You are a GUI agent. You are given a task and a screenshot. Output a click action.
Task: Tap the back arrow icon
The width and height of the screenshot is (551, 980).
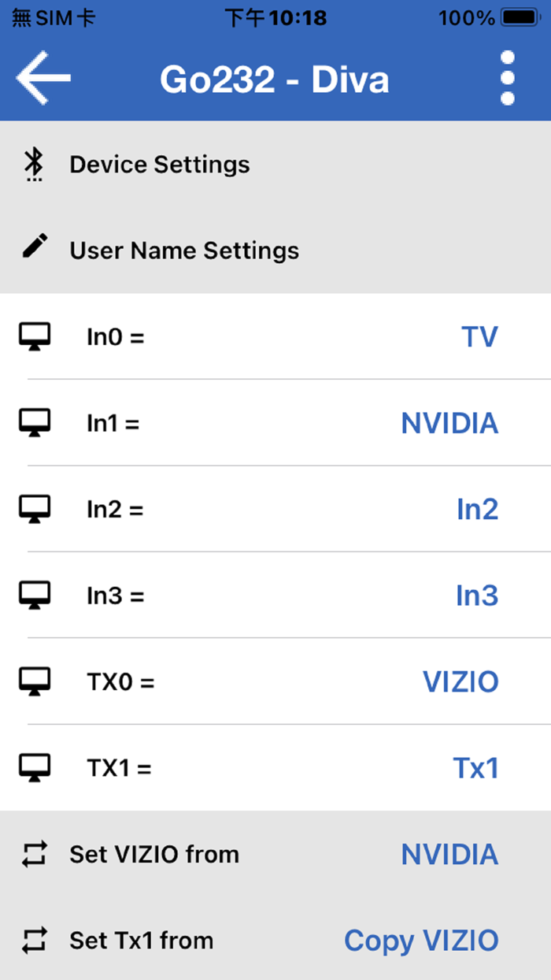43,78
